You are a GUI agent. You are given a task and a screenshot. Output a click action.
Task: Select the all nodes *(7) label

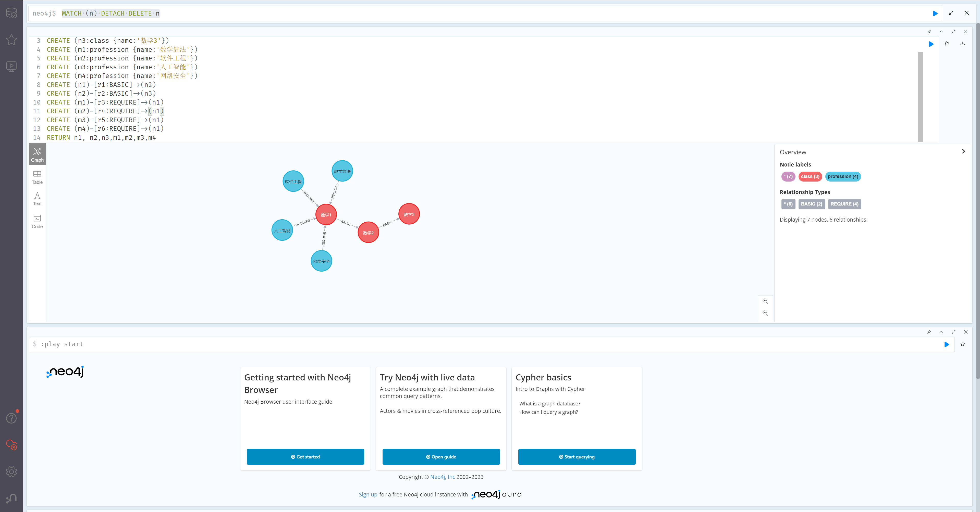coord(788,176)
